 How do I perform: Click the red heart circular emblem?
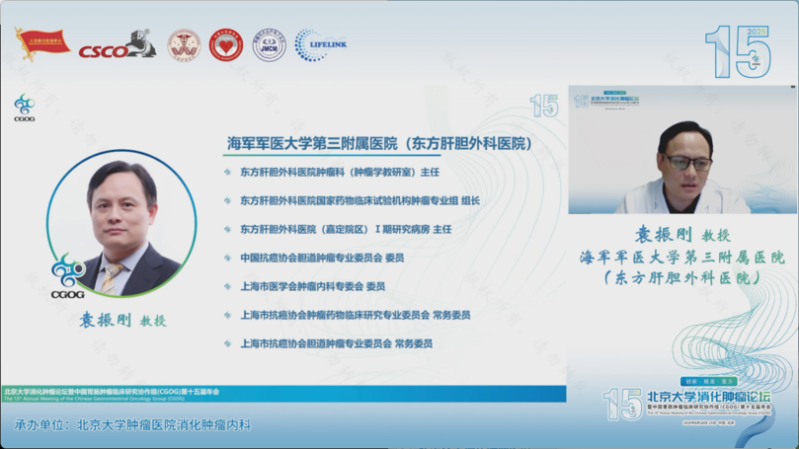click(x=226, y=45)
